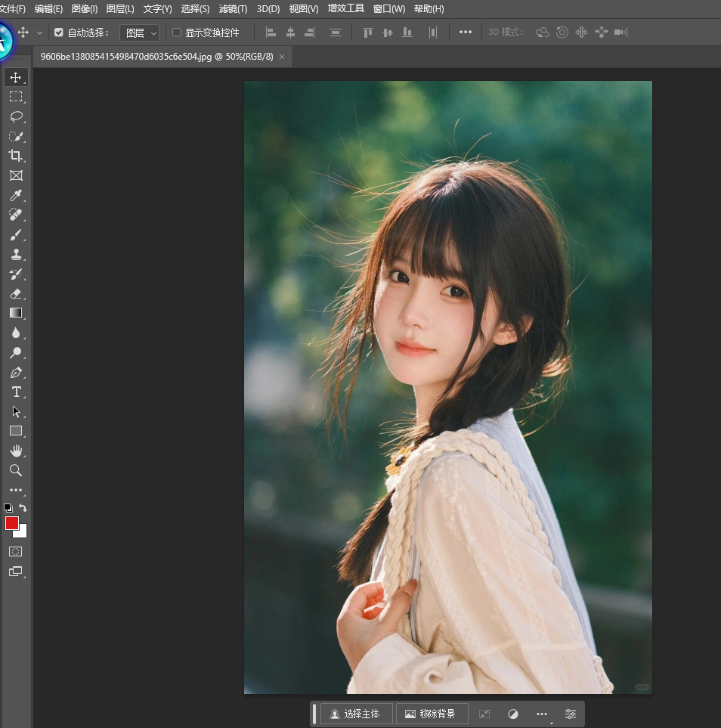Open the 图像(I) menu
Viewport: 721px width, 728px height.
[x=85, y=9]
